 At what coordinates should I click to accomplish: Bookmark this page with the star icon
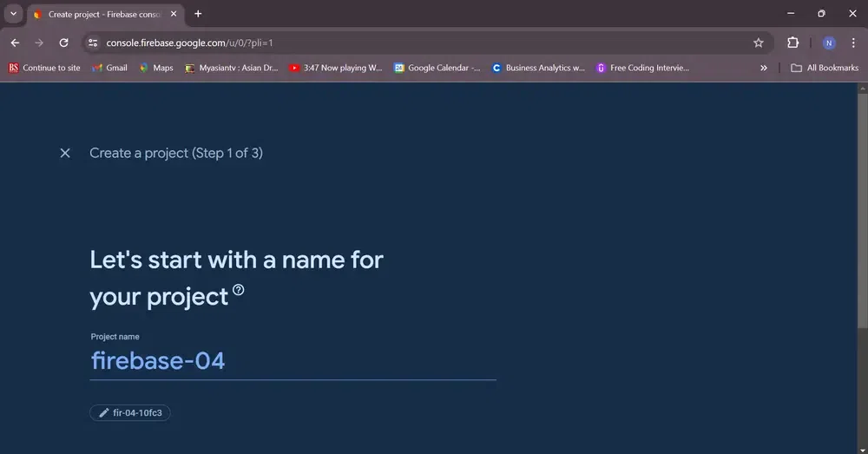click(x=759, y=43)
